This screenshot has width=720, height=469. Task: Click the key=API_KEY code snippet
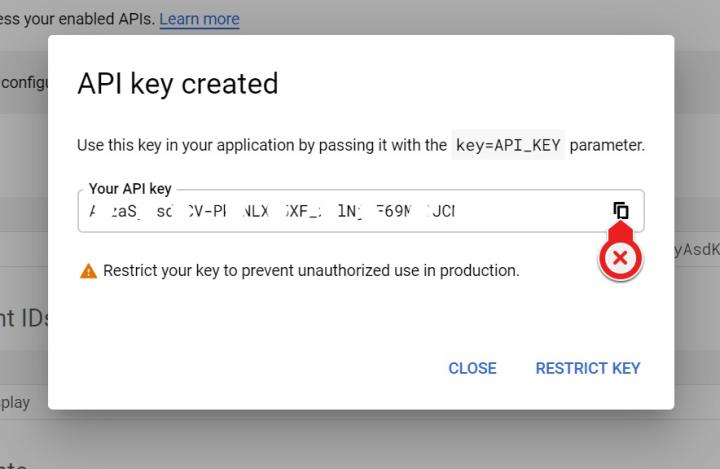508,145
